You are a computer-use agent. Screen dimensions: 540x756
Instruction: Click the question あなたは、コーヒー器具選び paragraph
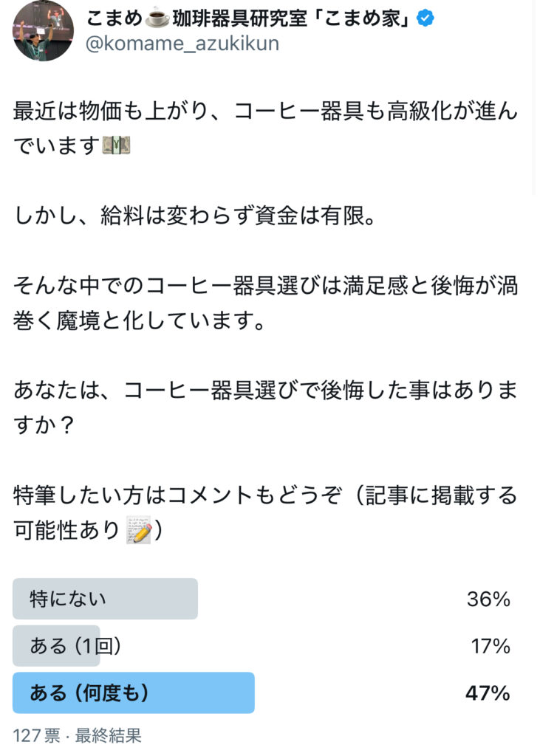coord(265,408)
